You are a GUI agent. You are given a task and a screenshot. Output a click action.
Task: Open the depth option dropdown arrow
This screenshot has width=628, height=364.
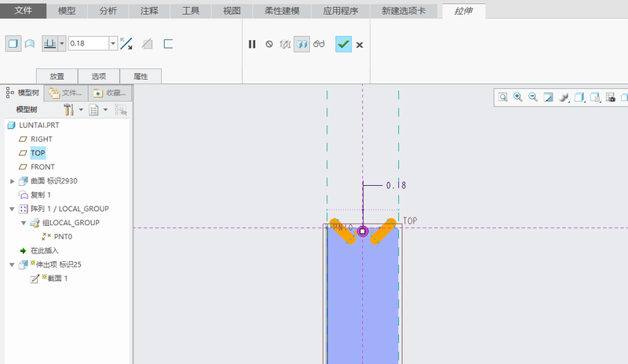(x=62, y=44)
